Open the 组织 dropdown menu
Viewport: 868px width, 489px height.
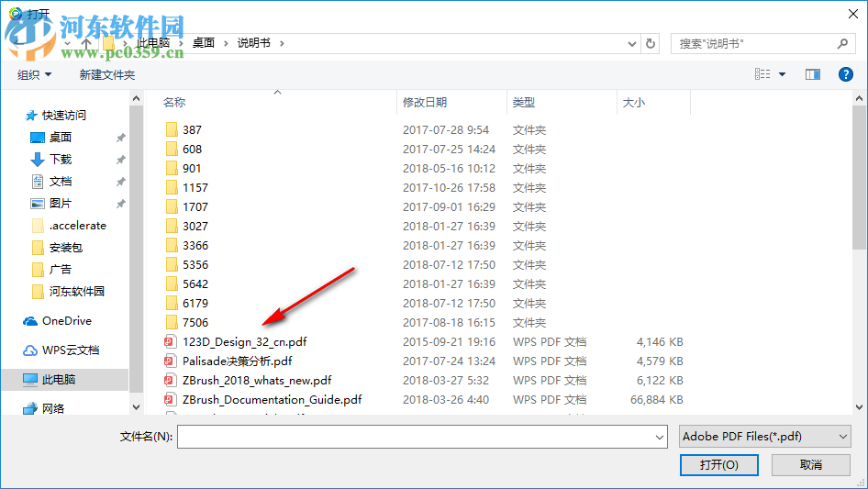click(34, 74)
